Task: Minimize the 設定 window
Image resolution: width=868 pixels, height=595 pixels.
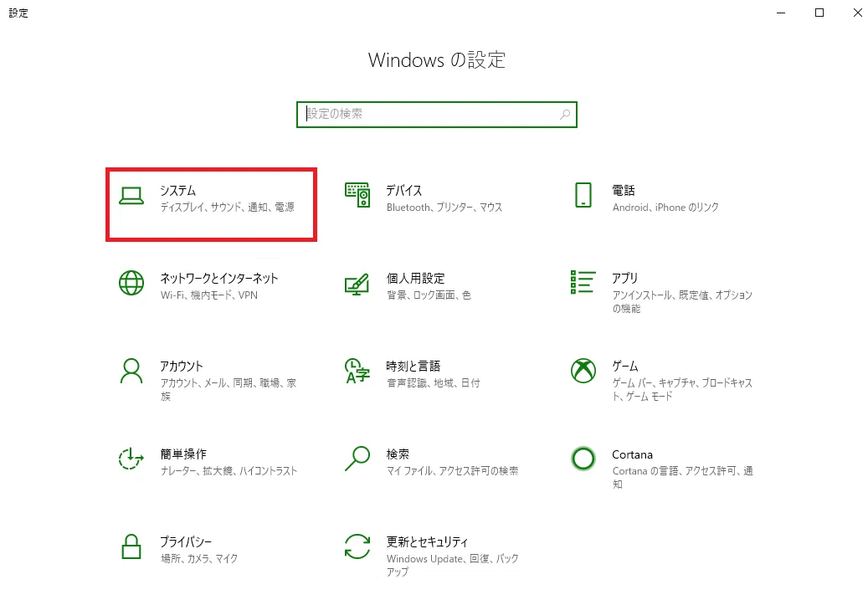Action: point(781,13)
